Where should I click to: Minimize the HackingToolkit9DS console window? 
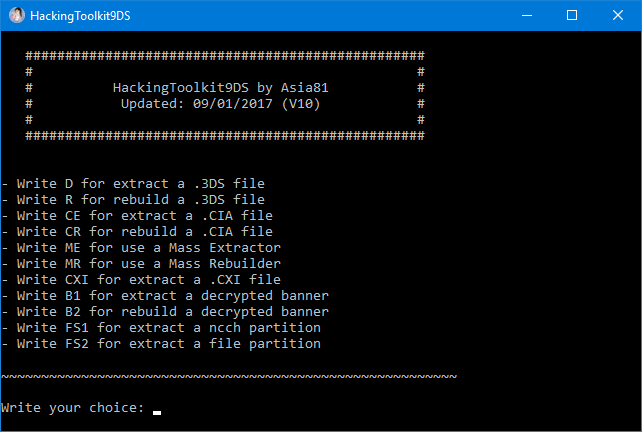525,15
